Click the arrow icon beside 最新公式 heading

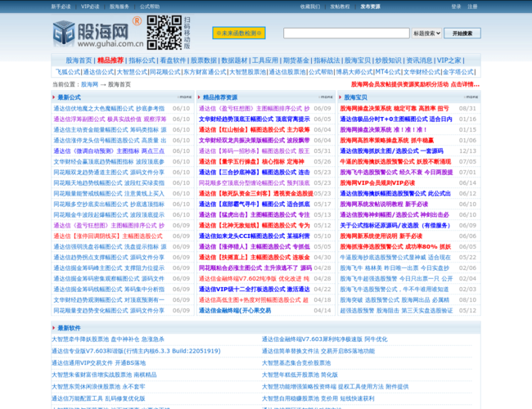tap(54, 97)
